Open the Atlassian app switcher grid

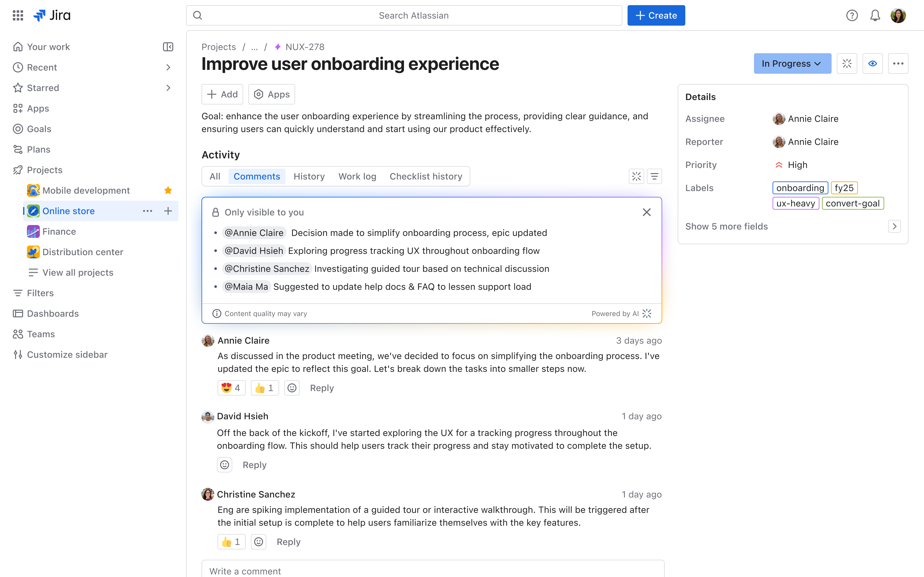(x=18, y=15)
